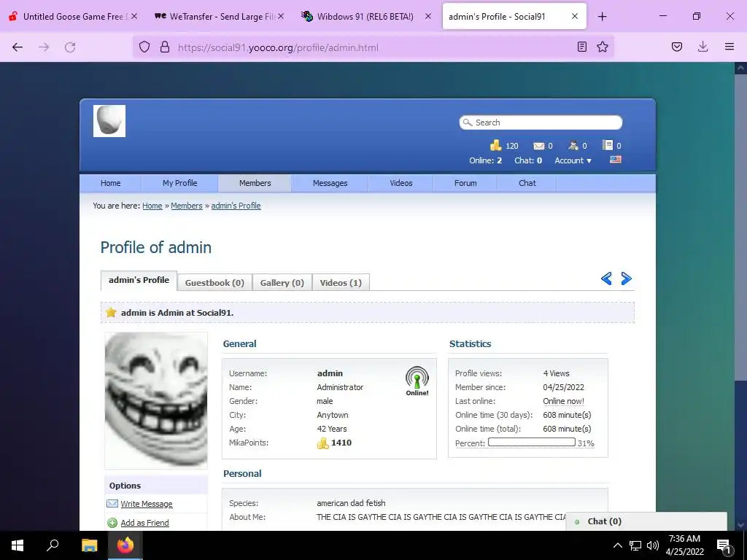This screenshot has width=747, height=560.
Task: Click the site logo in header
Action: [x=109, y=121]
